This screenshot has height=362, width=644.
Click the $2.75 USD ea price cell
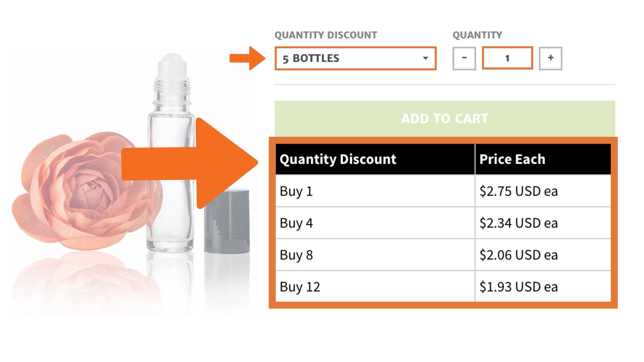click(543, 191)
